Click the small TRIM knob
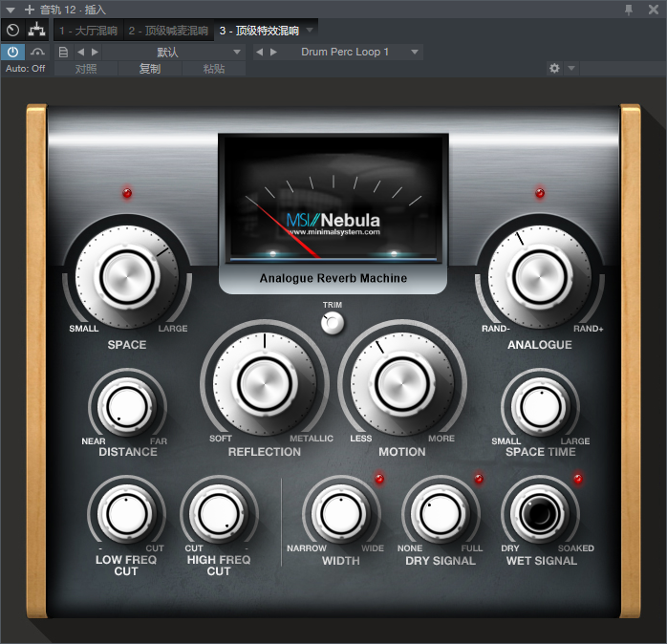This screenshot has width=667, height=644. click(x=333, y=323)
